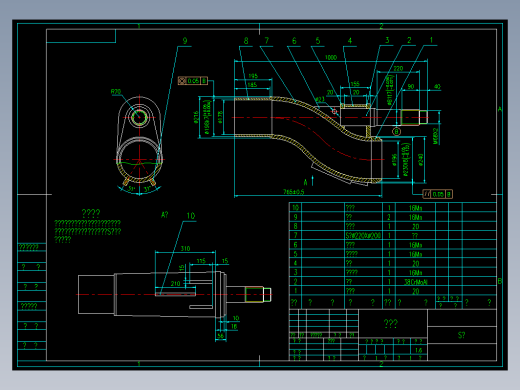Select the M56x2 thread dimension
This screenshot has width=520, height=390.
[x=436, y=136]
